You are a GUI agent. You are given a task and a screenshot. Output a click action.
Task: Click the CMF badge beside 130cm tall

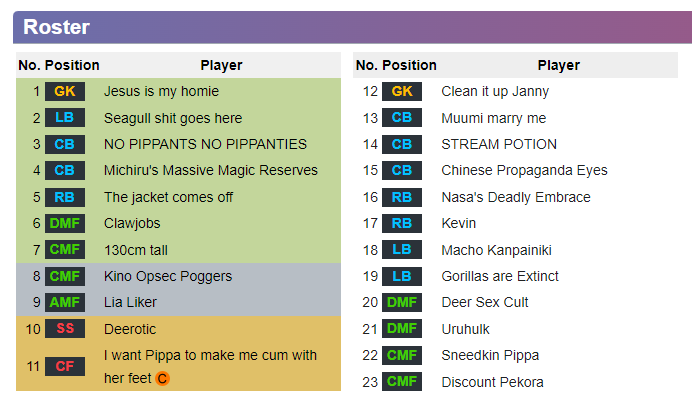[65, 249]
